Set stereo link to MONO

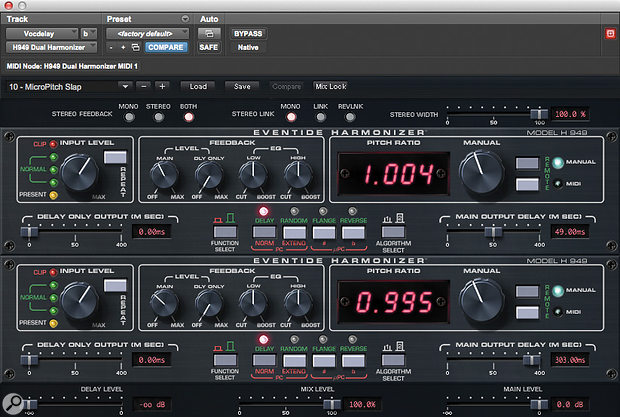pos(291,117)
